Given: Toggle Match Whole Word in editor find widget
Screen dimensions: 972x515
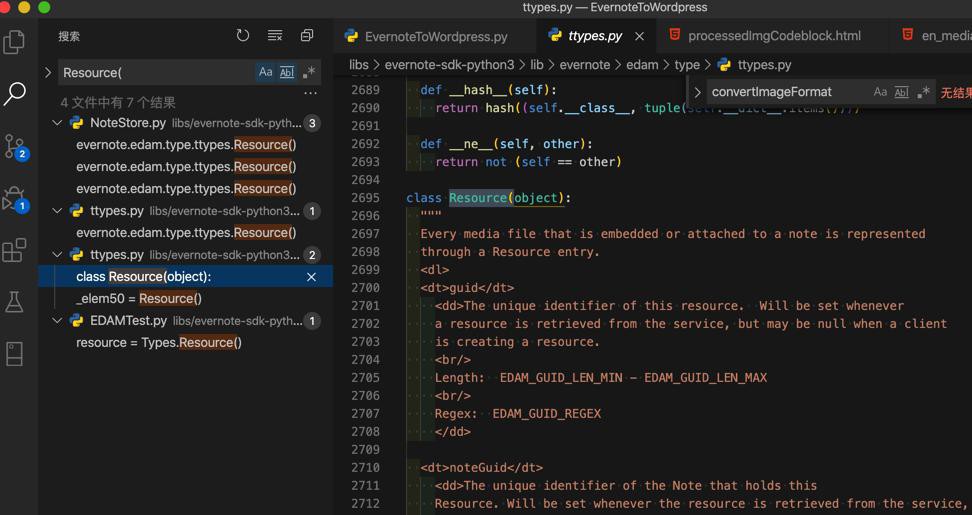Looking at the screenshot, I should [x=901, y=92].
